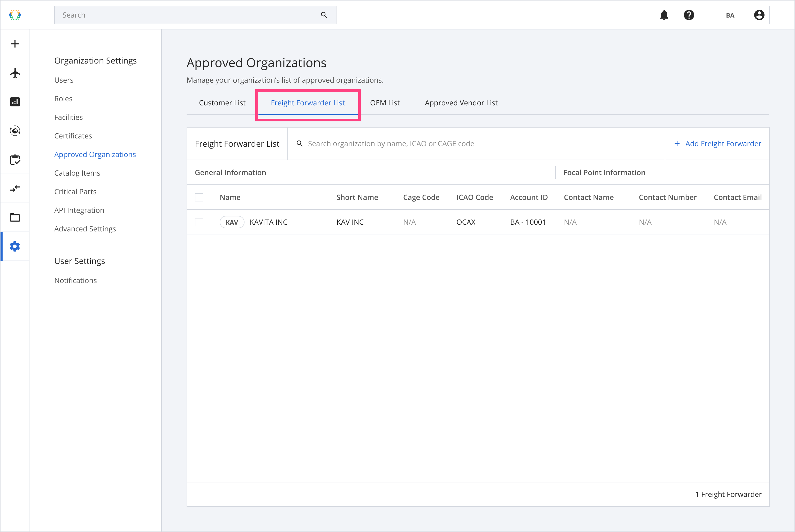
Task: Open the user profile avatar icon
Action: [x=759, y=15]
